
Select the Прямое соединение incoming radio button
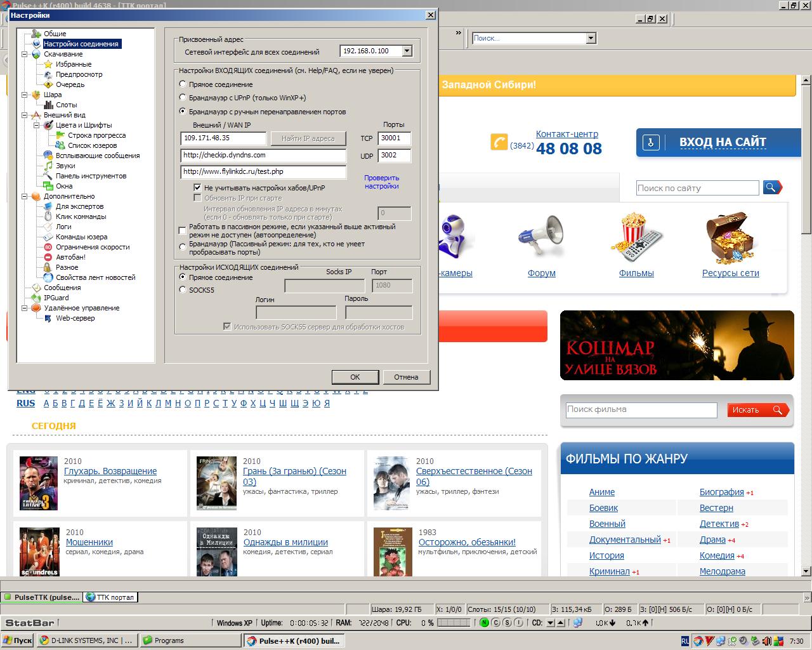(183, 84)
